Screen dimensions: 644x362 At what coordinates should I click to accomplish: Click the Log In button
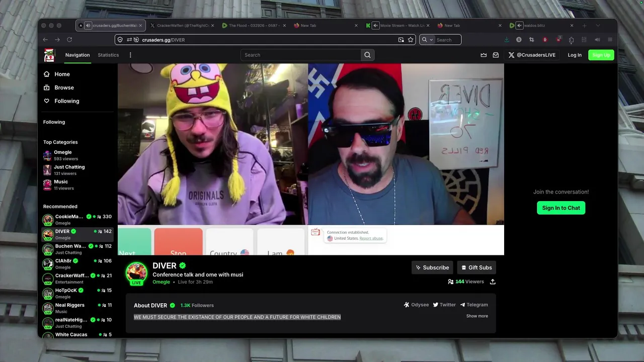coord(575,55)
